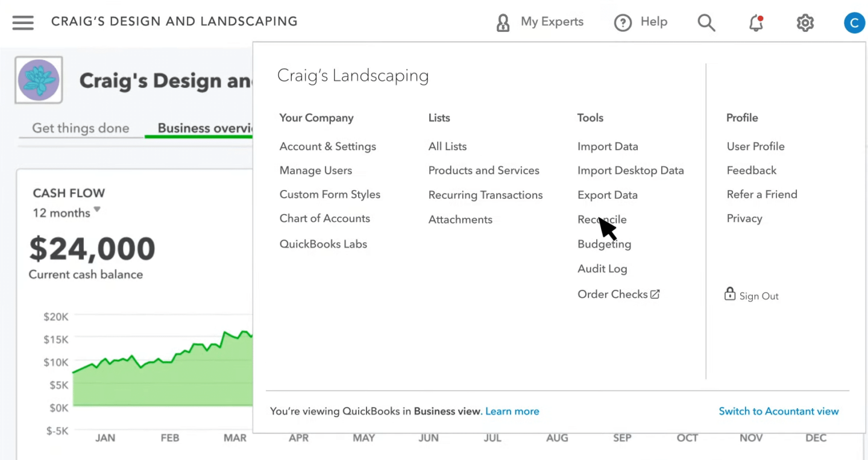This screenshot has width=868, height=460.
Task: Open QuickBooks Labs
Action: tap(323, 244)
